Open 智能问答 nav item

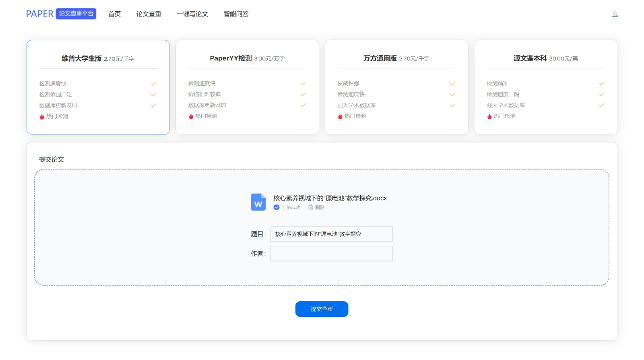tap(236, 14)
